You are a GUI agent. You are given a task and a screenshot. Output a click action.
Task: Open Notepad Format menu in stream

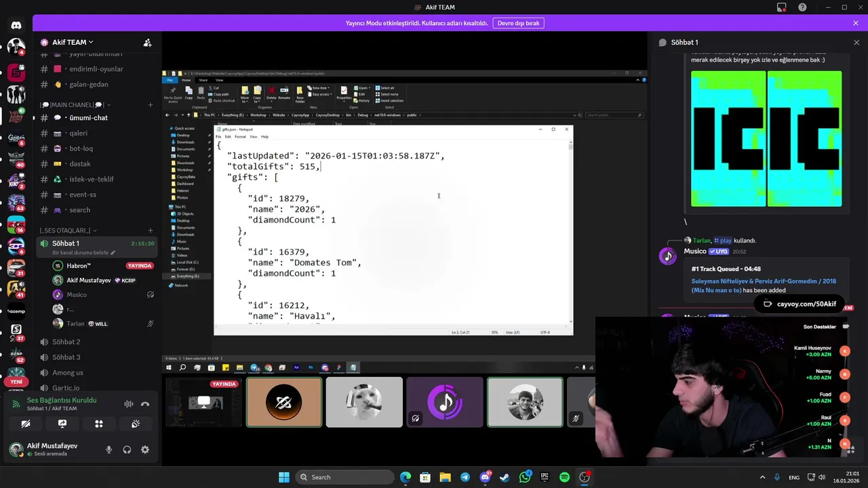240,137
